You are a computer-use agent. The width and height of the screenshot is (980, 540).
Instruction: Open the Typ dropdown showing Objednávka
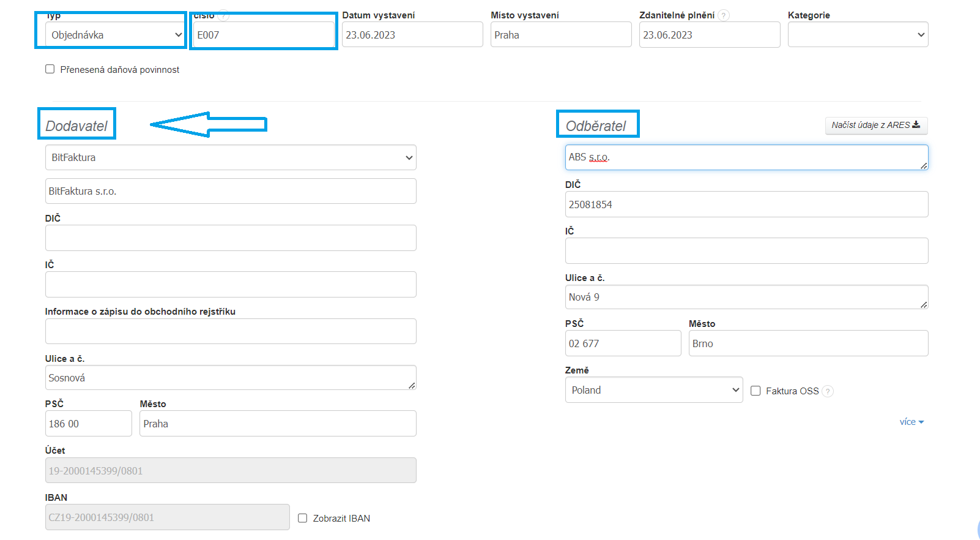[115, 35]
